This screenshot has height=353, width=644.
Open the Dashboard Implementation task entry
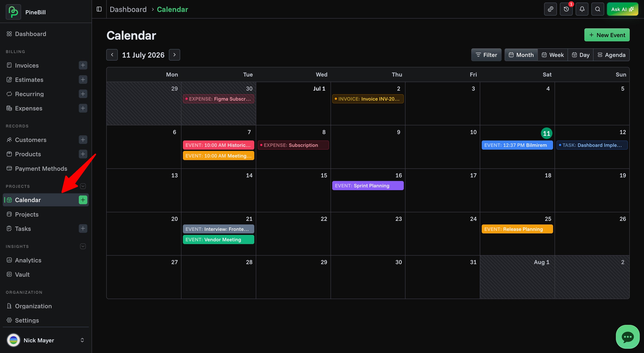tap(592, 145)
